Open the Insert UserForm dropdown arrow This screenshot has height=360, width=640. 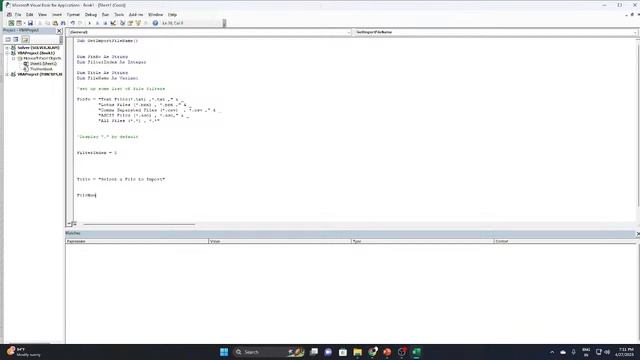[24, 23]
